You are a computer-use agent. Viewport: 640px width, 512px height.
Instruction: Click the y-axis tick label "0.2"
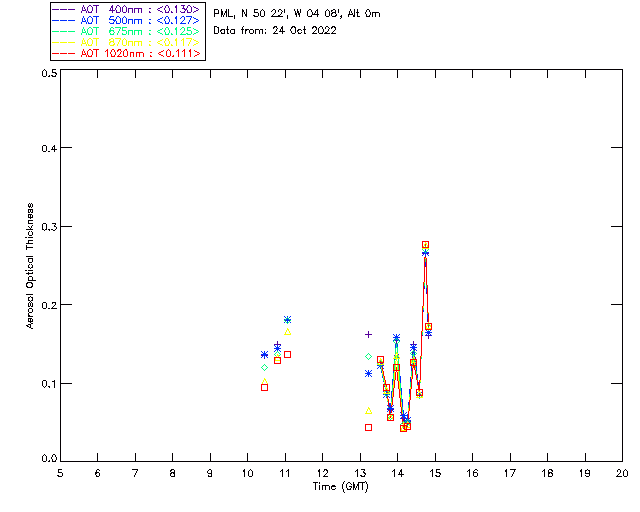click(49, 305)
